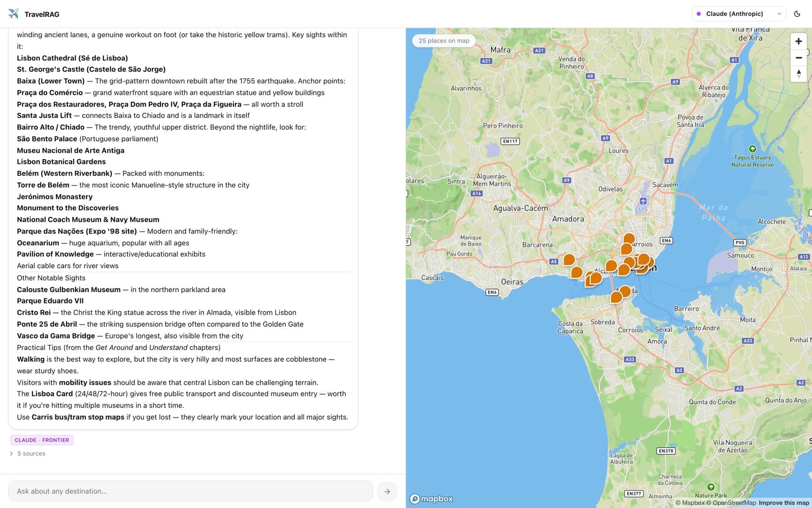Screen dimensions: 812x508
Task: Expand the 5 sources list
Action: (x=28, y=454)
